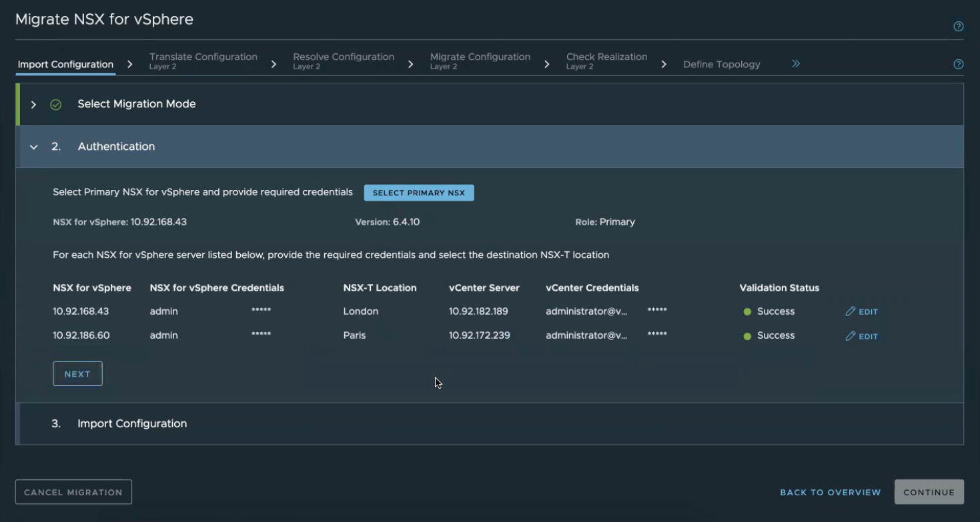Go to Migrate Configuration Layer 2 step
The image size is (980, 522).
pos(480,61)
